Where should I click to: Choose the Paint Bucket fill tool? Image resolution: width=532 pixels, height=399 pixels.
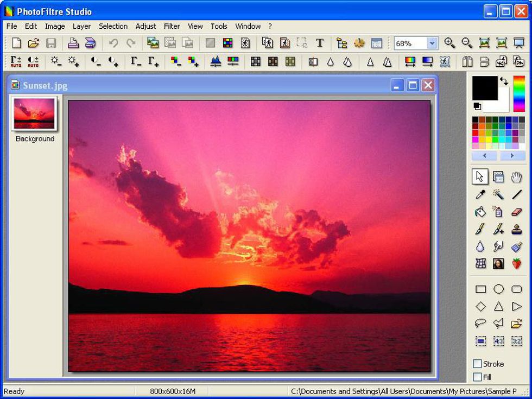480,212
